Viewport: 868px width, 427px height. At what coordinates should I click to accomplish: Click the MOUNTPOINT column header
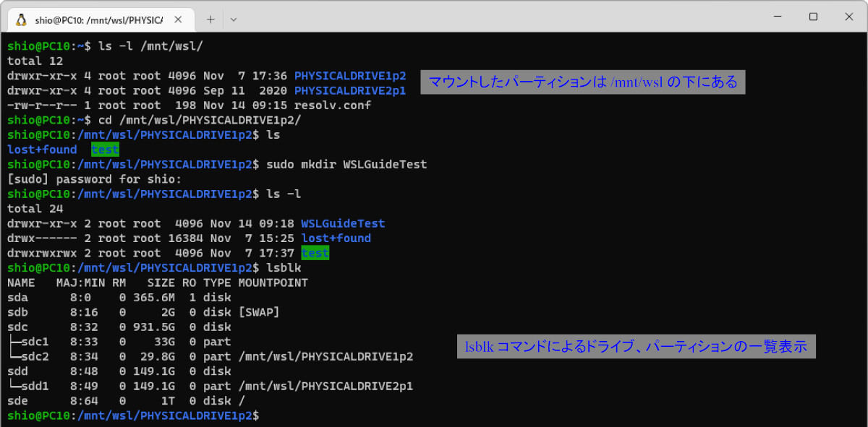(273, 282)
